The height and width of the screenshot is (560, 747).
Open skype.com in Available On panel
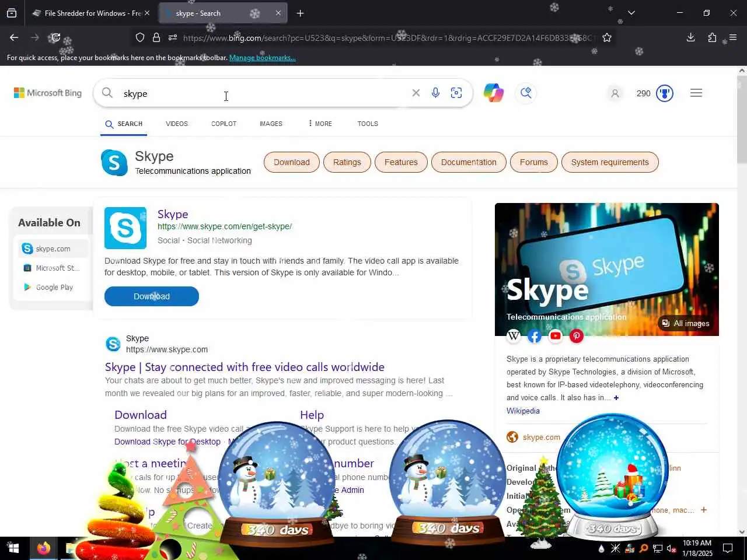53,249
